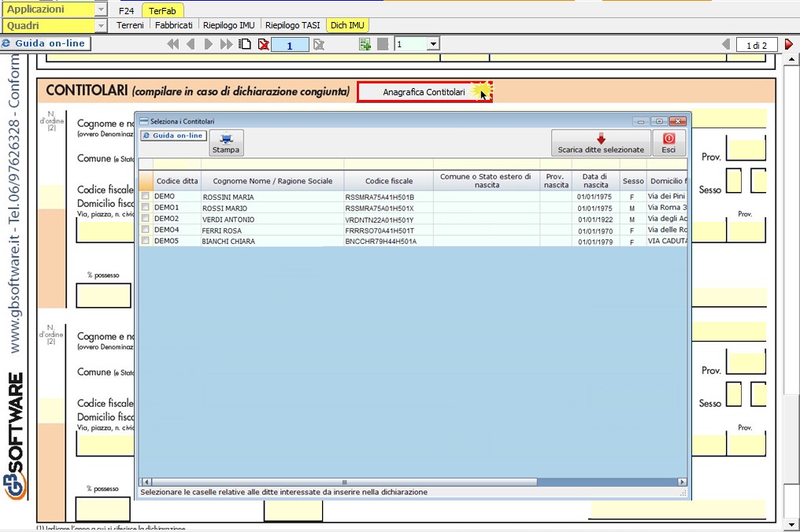Click the grey previous arrow beside '1 di 2'
This screenshot has width=800, height=532.
tap(726, 44)
